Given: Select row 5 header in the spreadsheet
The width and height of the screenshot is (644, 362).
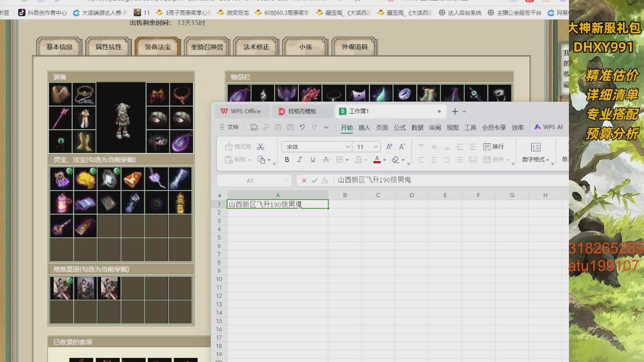Looking at the screenshot, I should click(219, 237).
